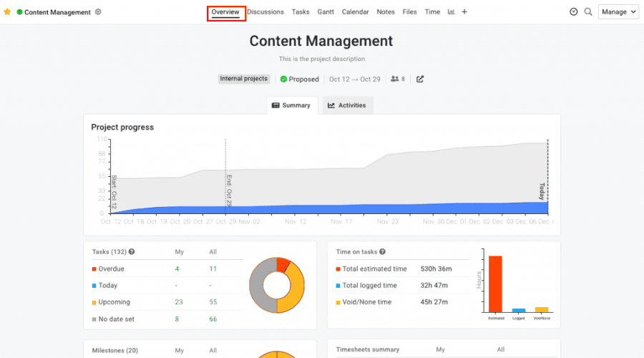644x358 pixels.
Task: Click the Internal projects tag
Action: 244,79
